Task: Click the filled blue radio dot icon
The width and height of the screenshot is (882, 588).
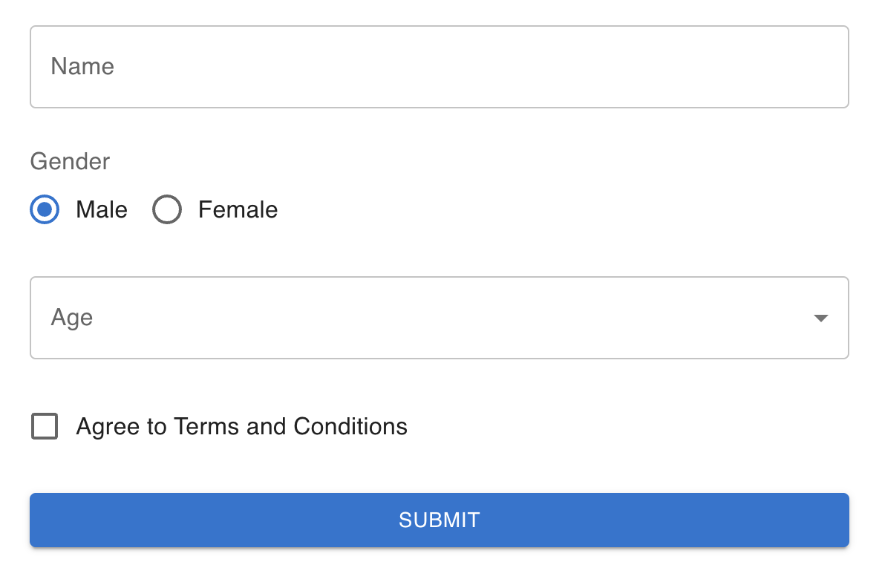Action: 45,210
